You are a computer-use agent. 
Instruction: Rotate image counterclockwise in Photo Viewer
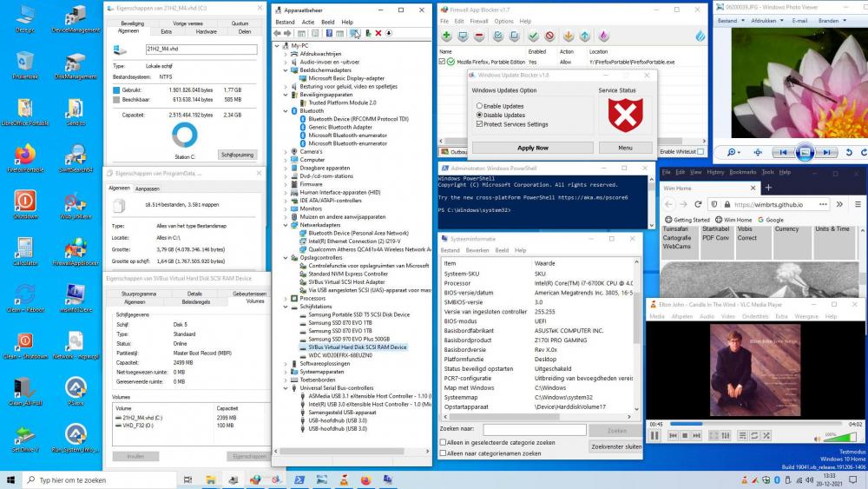[x=849, y=152]
